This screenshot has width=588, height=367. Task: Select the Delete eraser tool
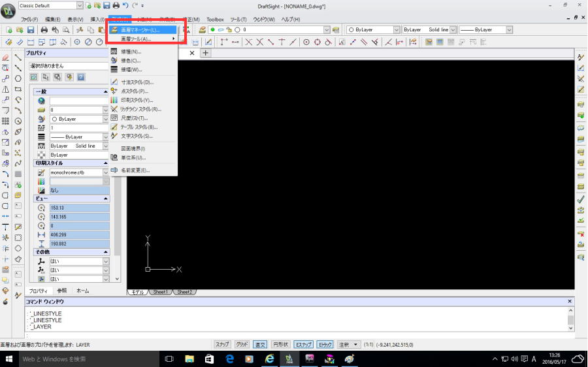point(5,57)
